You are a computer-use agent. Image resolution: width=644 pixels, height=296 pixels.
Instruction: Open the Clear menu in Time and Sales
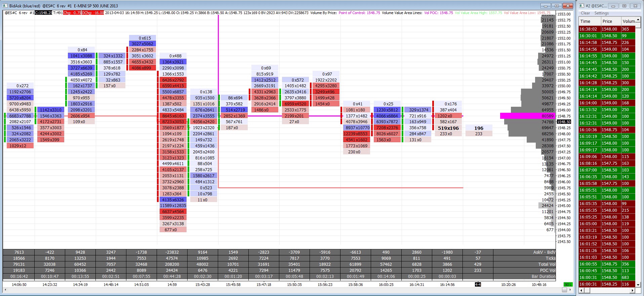pyautogui.click(x=585, y=13)
